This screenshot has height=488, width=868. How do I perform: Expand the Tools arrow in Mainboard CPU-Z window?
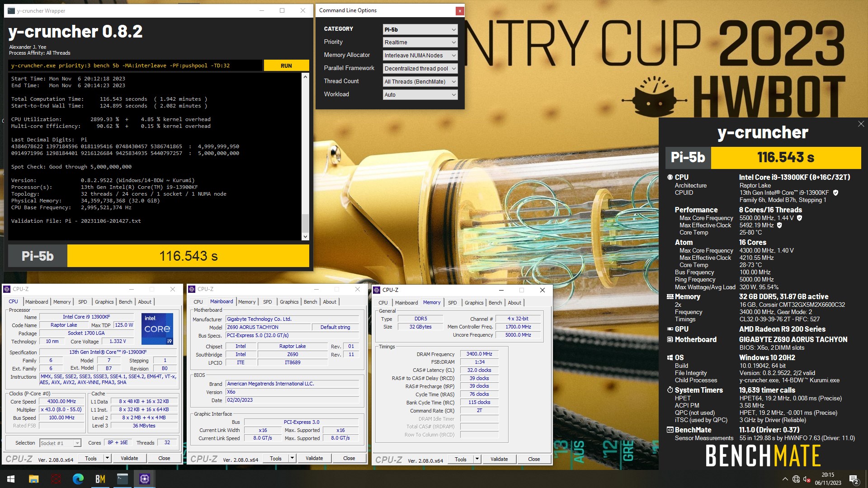click(292, 458)
